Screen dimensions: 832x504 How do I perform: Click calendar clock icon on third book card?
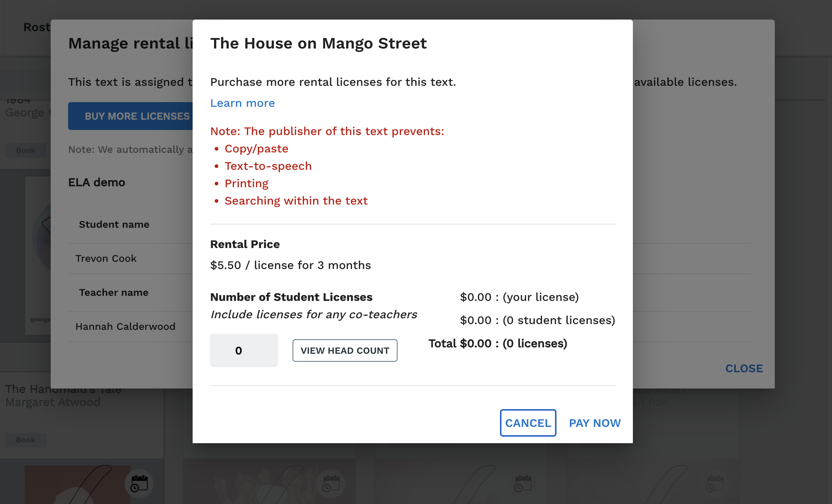pos(523,484)
